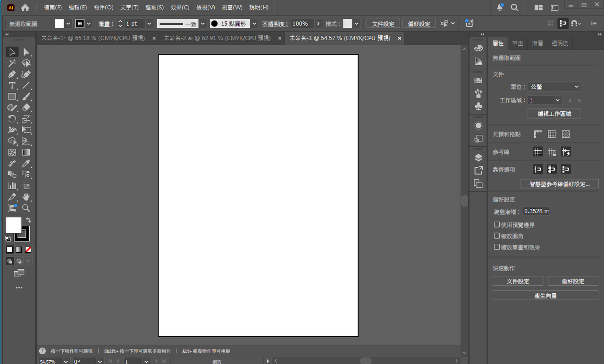
Task: Expand the stroke weight dropdown
Action: pos(149,24)
